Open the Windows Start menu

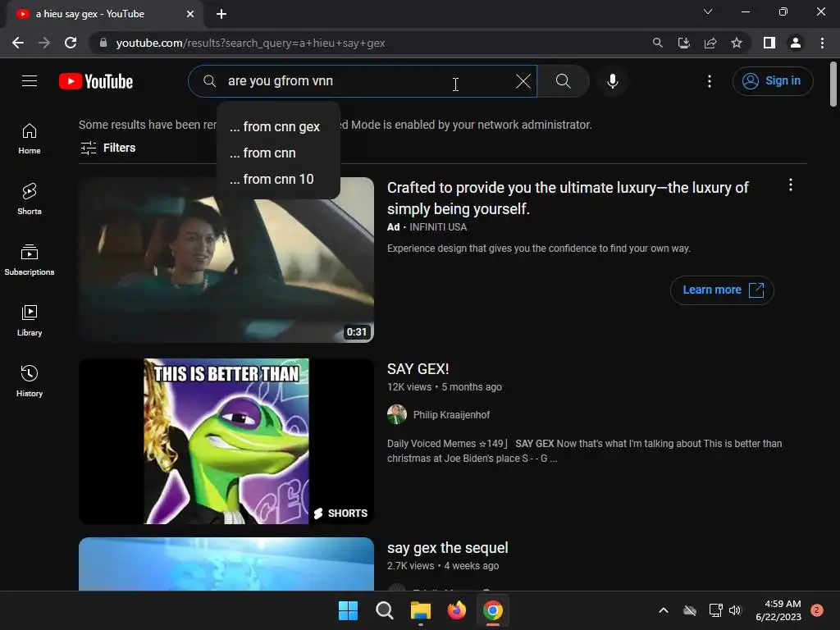(x=348, y=610)
